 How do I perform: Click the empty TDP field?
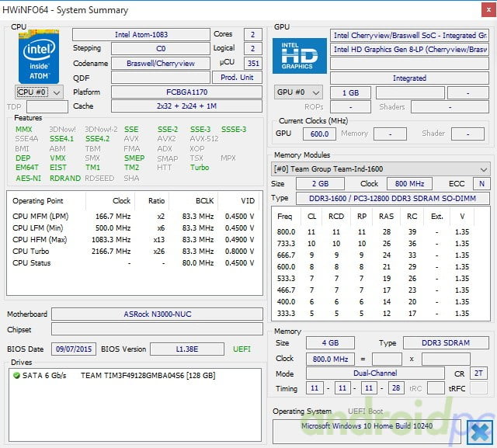pos(47,107)
